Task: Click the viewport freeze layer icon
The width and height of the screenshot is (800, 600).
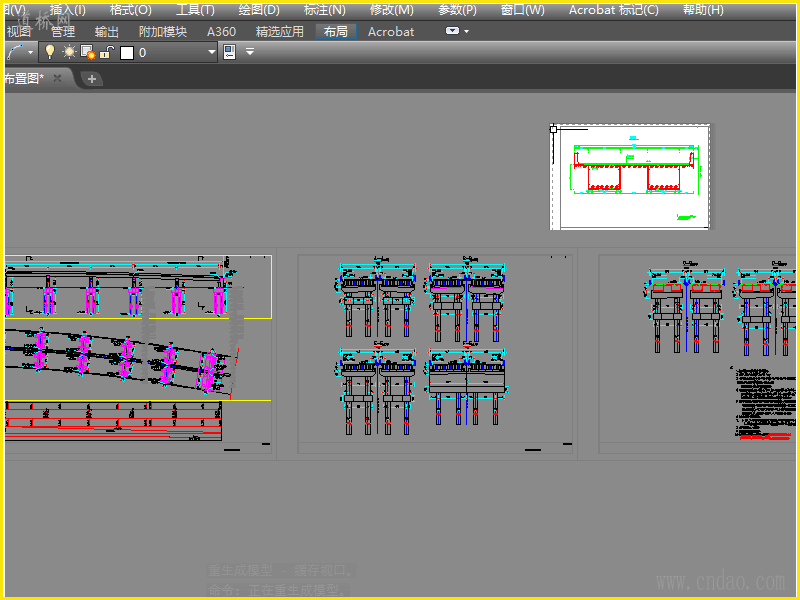Action: [87, 52]
